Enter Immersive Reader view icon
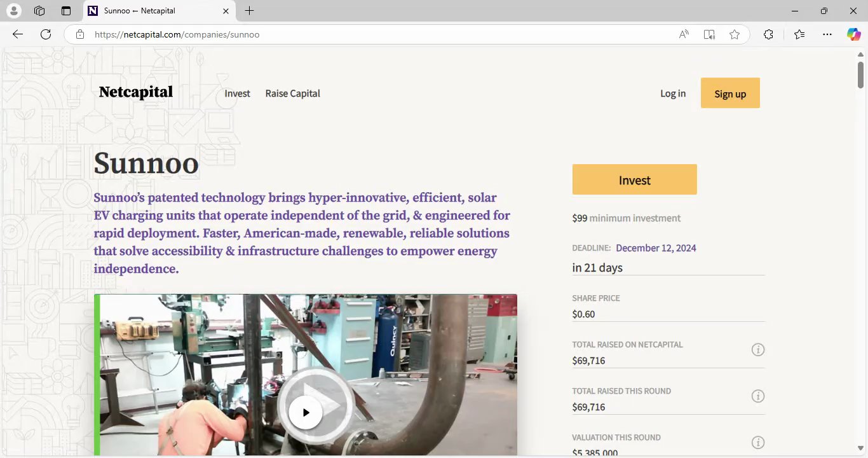This screenshot has width=868, height=458. pyautogui.click(x=709, y=34)
